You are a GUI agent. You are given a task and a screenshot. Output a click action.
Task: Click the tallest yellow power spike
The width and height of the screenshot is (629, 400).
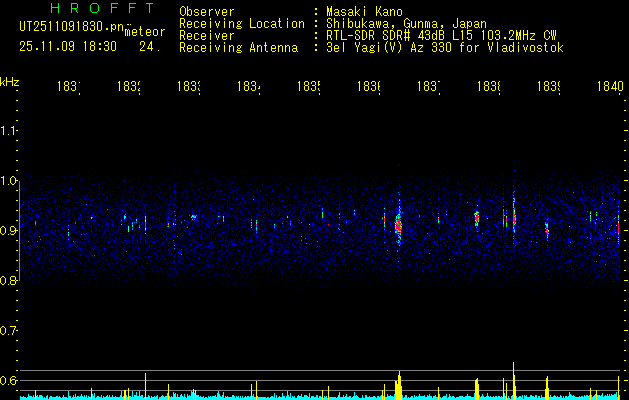click(x=513, y=380)
